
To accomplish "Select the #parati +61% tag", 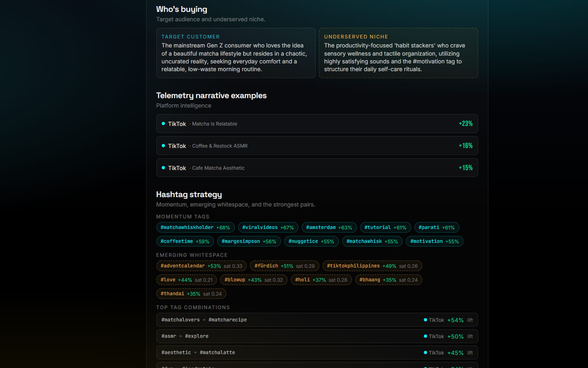I will click(x=437, y=227).
